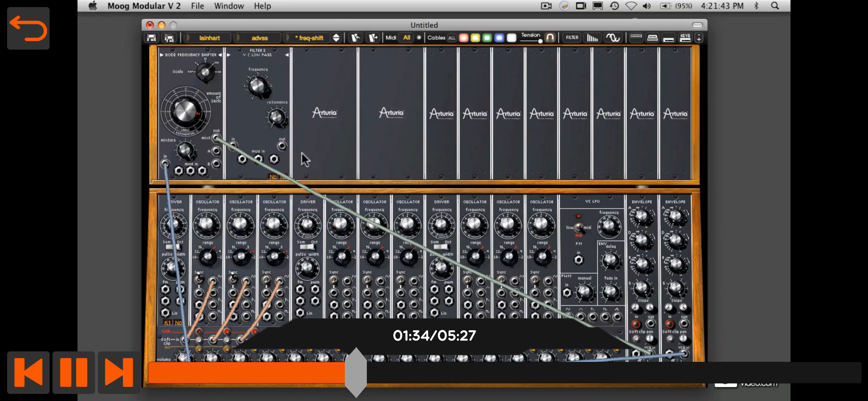Select the white cable color
The width and height of the screenshot is (868, 401).
point(511,38)
